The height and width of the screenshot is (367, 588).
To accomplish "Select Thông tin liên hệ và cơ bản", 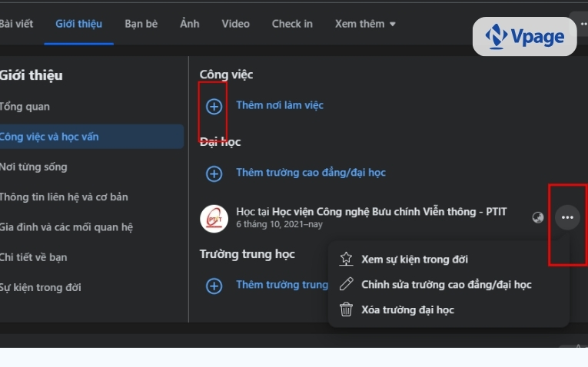I will (x=64, y=197).
